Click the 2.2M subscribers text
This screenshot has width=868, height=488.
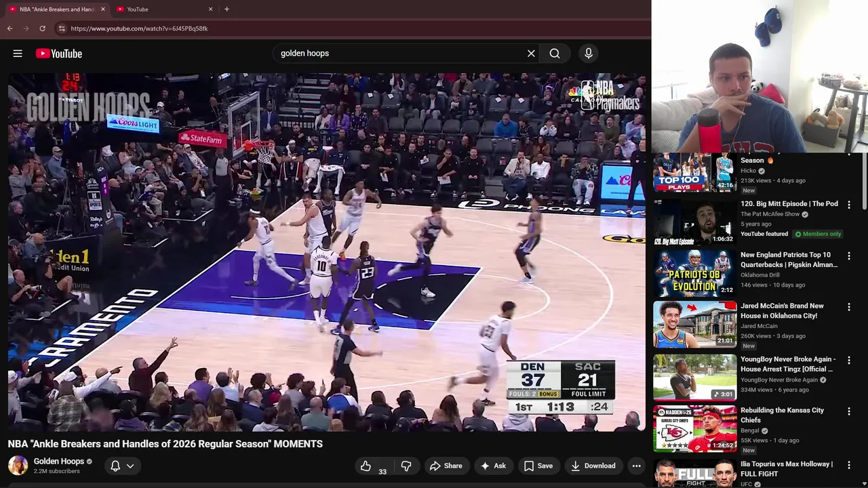(56, 471)
